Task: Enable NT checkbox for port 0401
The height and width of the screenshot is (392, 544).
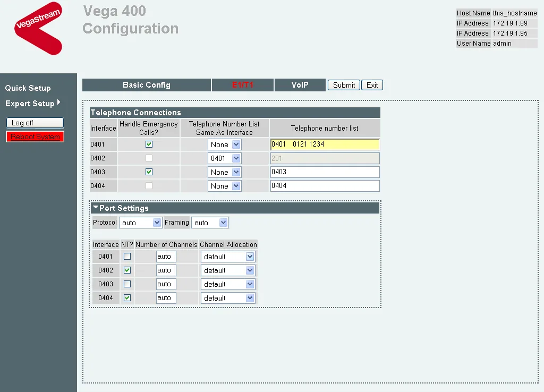Action: point(127,257)
